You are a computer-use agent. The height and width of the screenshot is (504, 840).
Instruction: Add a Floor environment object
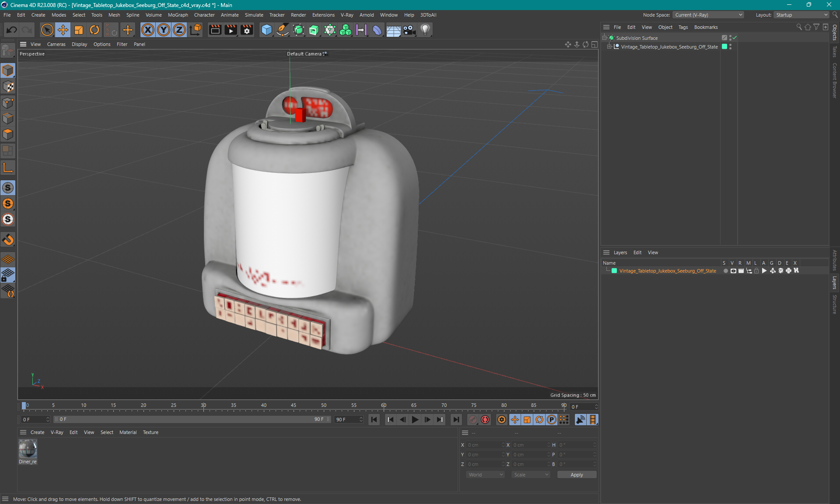(393, 30)
